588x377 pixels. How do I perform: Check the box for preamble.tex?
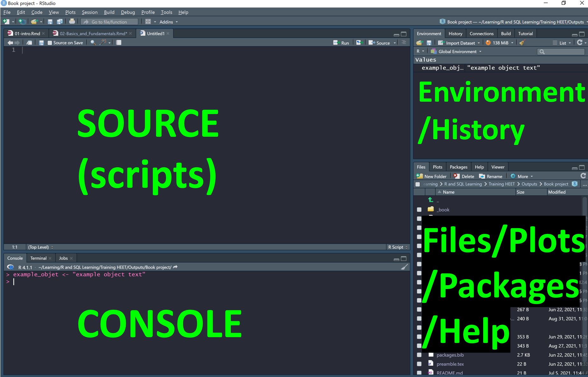419,364
